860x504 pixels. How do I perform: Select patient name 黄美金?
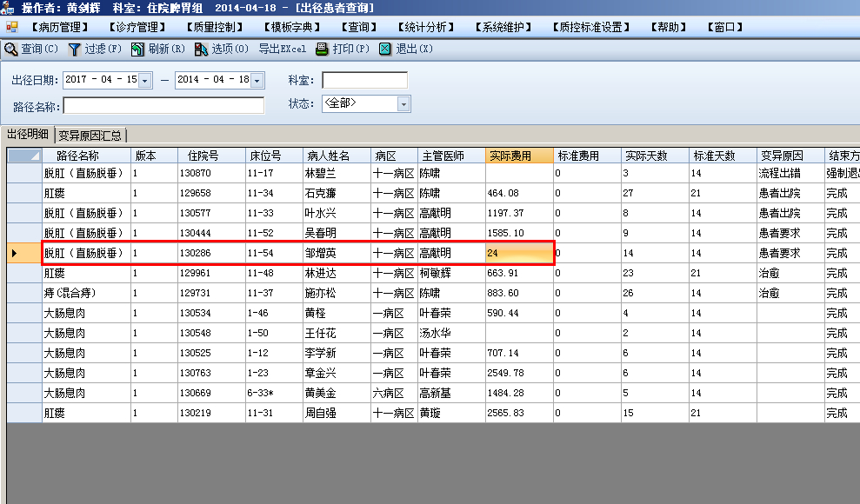(x=320, y=394)
